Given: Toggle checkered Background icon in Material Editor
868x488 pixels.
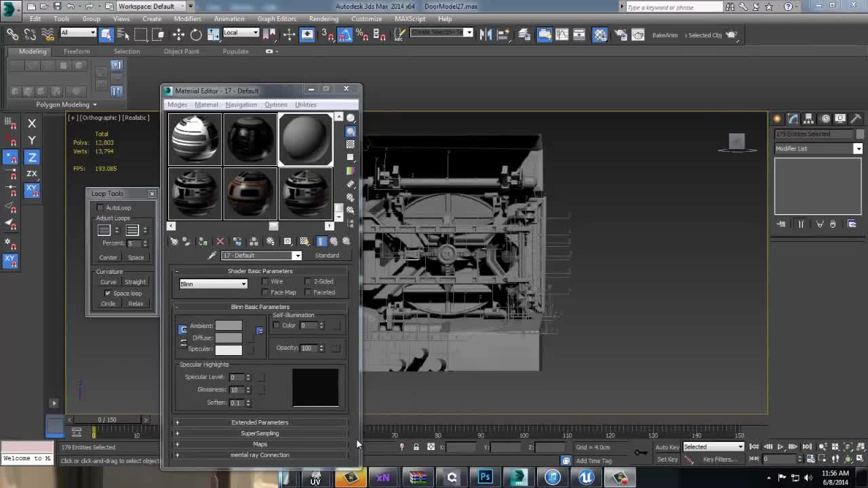Looking at the screenshot, I should click(351, 144).
